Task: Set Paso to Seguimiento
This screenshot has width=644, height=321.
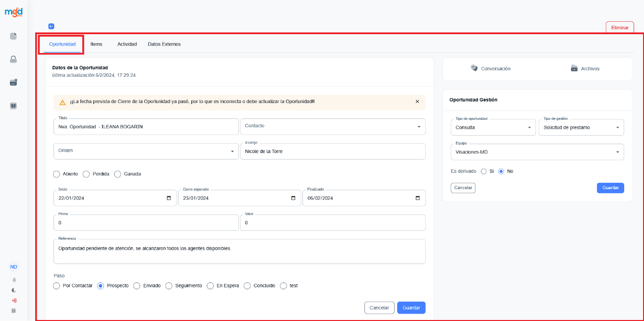Action: coord(169,286)
